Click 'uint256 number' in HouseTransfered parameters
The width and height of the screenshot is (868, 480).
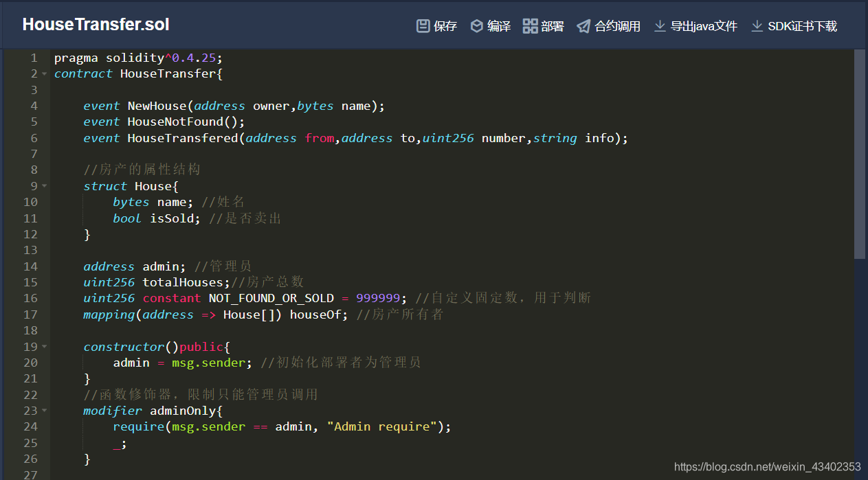(474, 138)
